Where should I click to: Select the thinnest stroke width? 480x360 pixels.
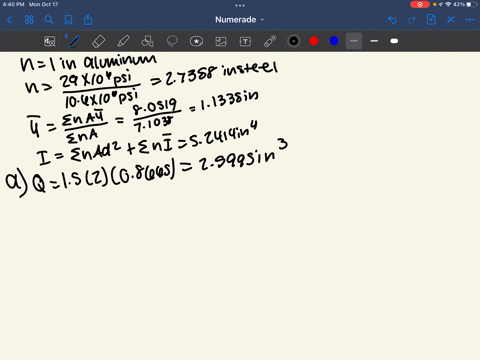(x=354, y=41)
